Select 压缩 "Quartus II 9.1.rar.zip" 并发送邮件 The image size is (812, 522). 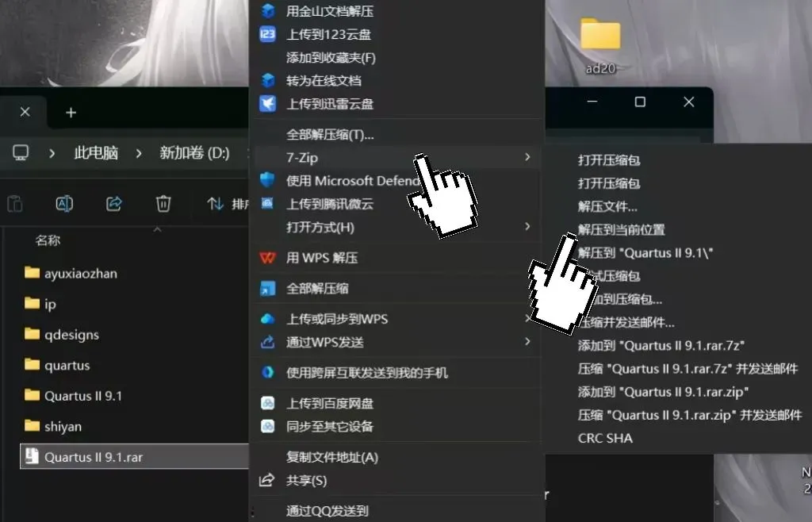[690, 415]
